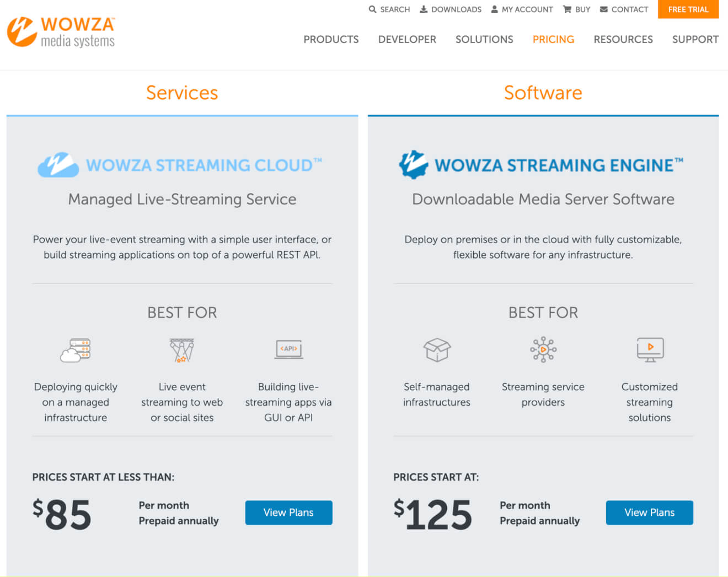Click the streaming service providers network icon

[543, 349]
